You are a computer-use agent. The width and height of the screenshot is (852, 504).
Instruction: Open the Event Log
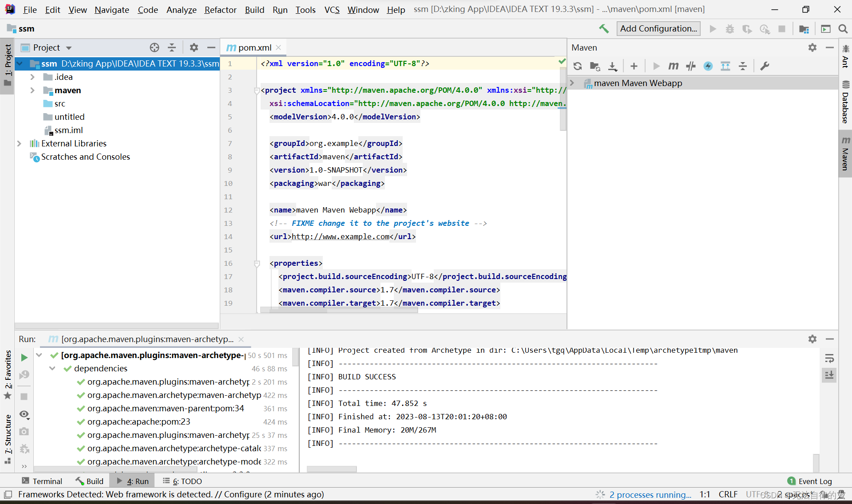[x=815, y=481]
